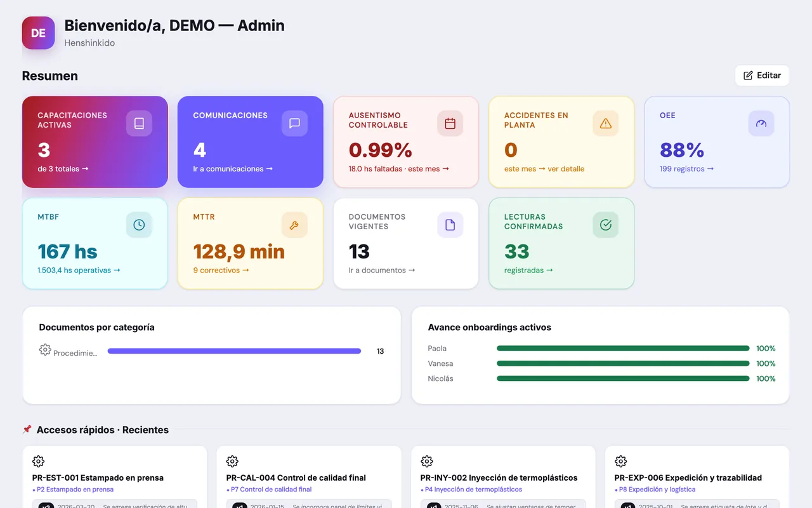Click the gauge icon on the OEE card

[x=761, y=123]
